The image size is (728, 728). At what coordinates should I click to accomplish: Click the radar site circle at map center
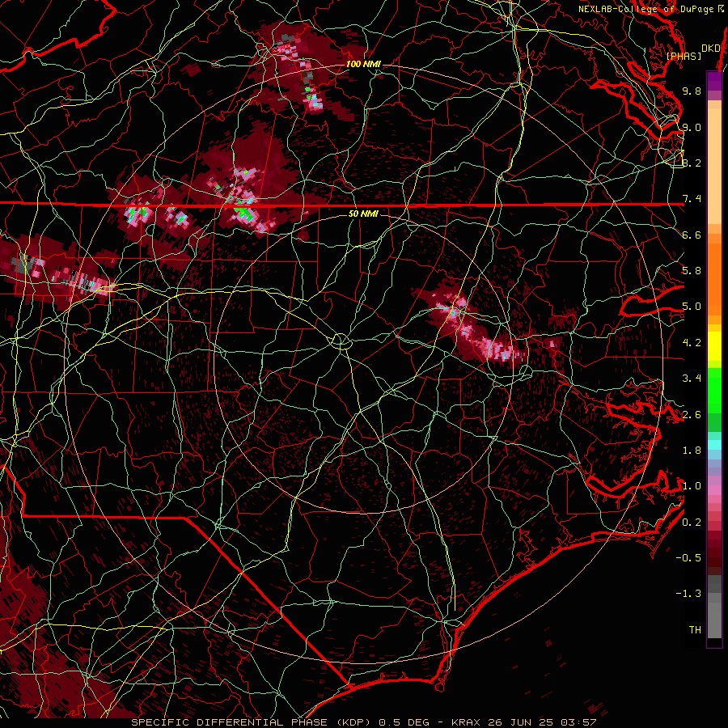[x=341, y=341]
